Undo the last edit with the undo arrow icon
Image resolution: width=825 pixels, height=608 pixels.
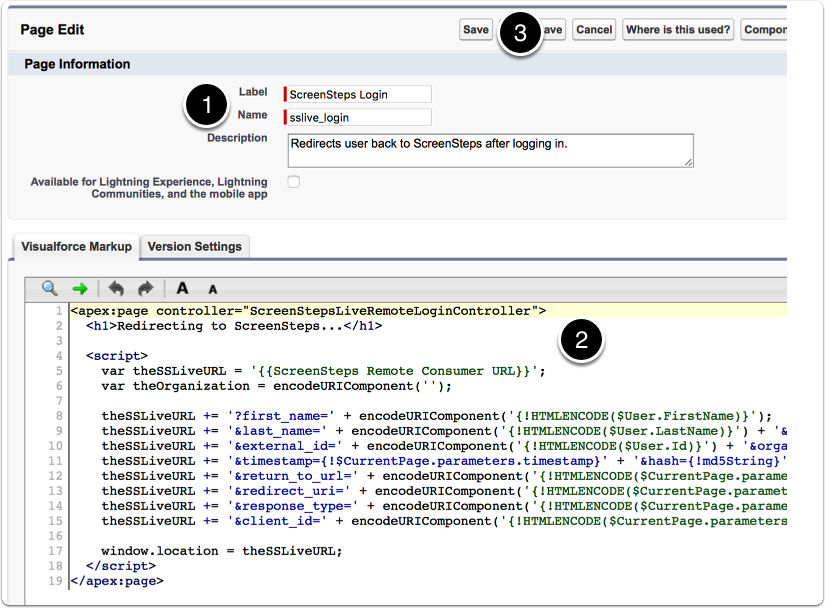click(116, 288)
